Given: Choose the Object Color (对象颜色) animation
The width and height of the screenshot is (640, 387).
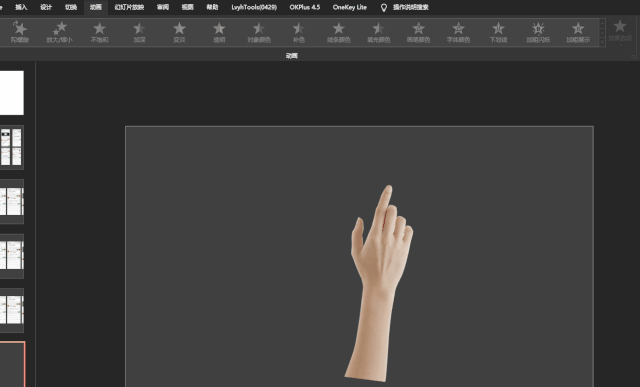Looking at the screenshot, I should (259, 32).
